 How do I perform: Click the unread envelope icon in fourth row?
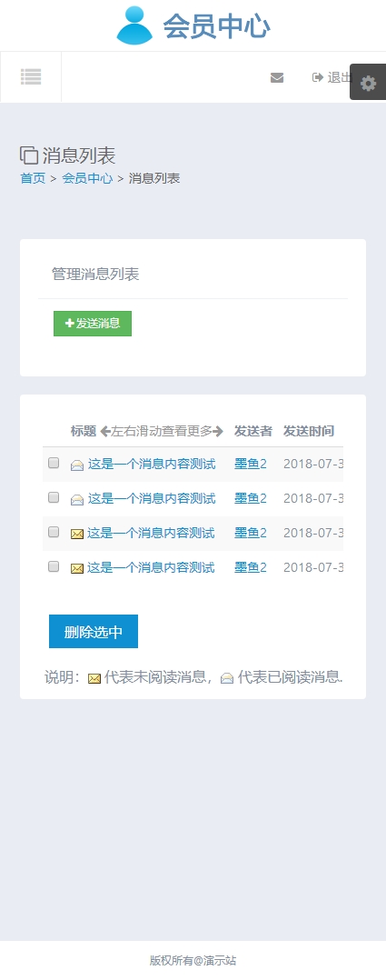coord(77,568)
